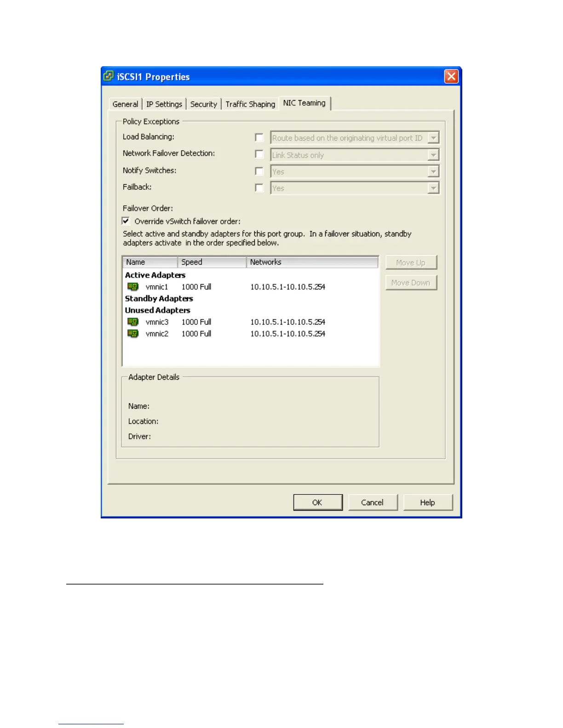Click the Cancel button
Image resolution: width=563 pixels, height=728 pixels.
pos(372,502)
